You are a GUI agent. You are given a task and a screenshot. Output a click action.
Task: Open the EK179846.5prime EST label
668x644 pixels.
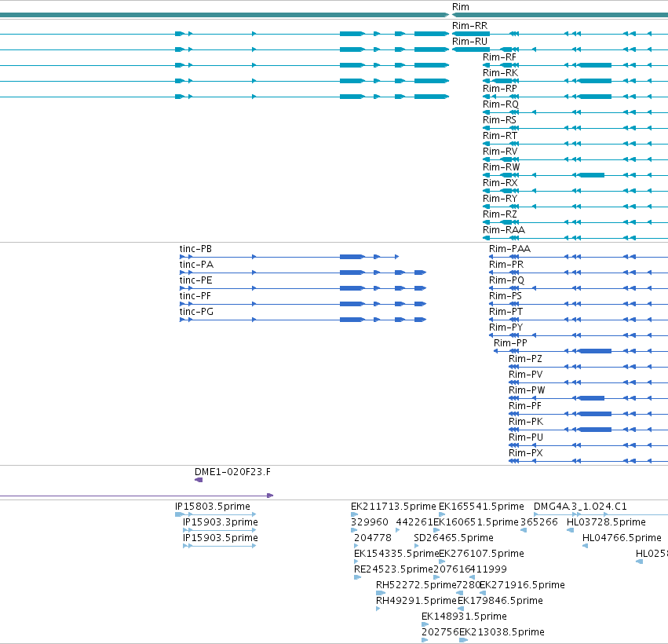click(x=500, y=601)
